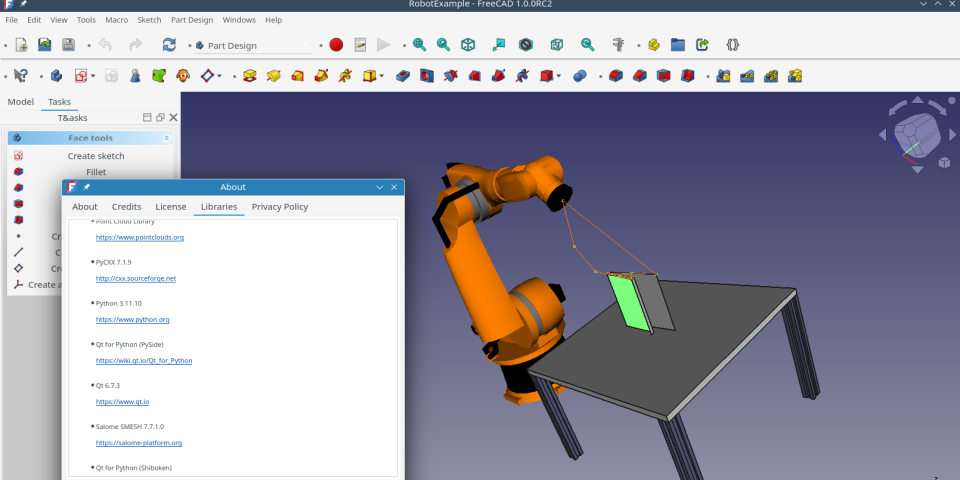Open the Create sketch toolbar dropdown arrow
The width and height of the screenshot is (960, 480).
(93, 76)
